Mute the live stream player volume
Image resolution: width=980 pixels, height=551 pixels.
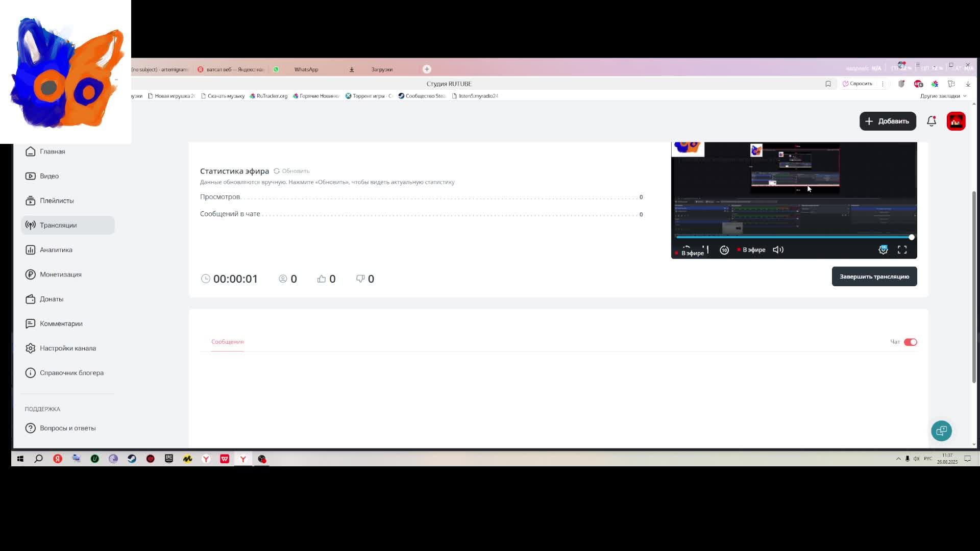pos(778,250)
